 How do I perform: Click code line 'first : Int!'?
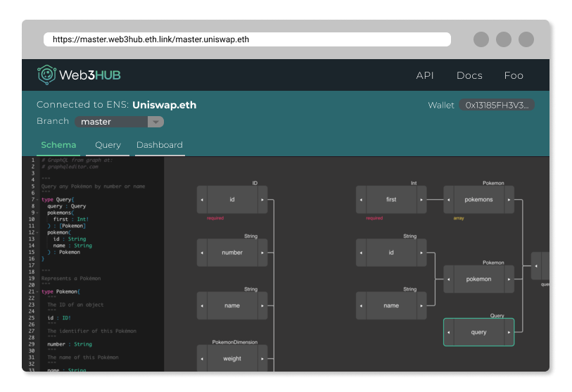pos(71,220)
